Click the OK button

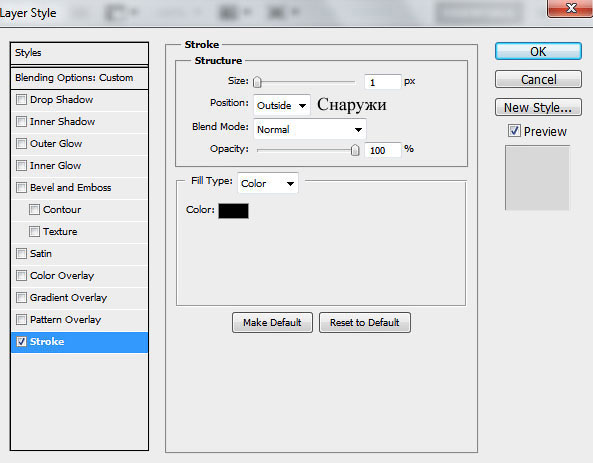[538, 51]
